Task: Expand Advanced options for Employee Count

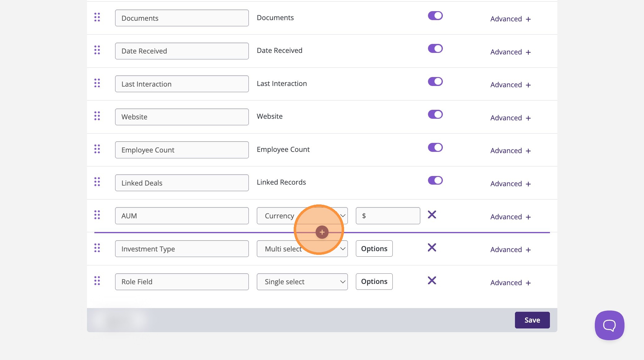Action: 510,151
